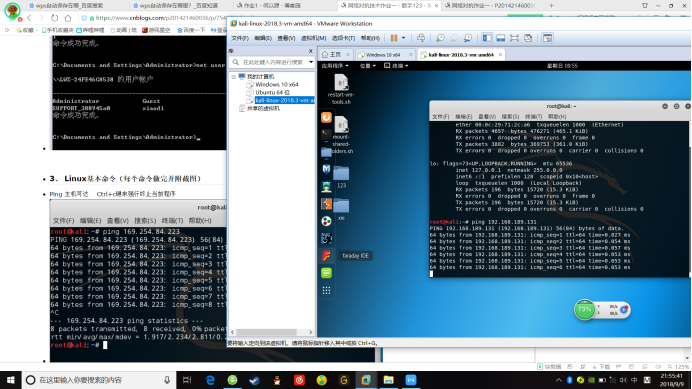Send Ctrl+Alt+Del icon in VMware toolbar
This screenshot has height=389, width=692.
point(421,38)
